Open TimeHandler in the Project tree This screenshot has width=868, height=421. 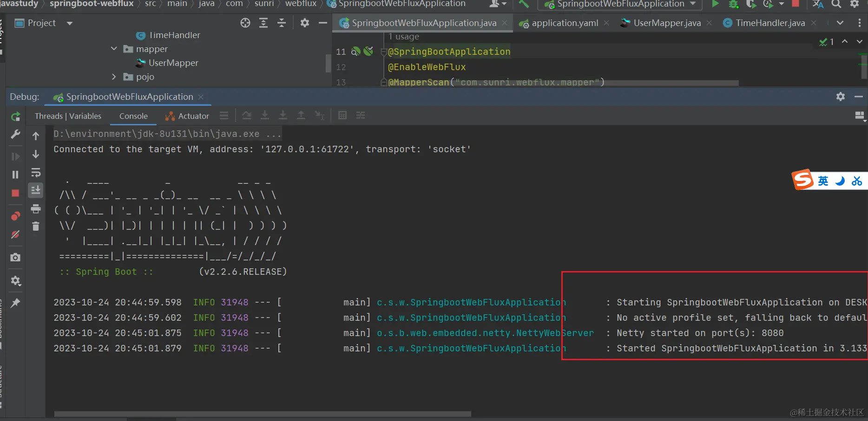click(168, 35)
